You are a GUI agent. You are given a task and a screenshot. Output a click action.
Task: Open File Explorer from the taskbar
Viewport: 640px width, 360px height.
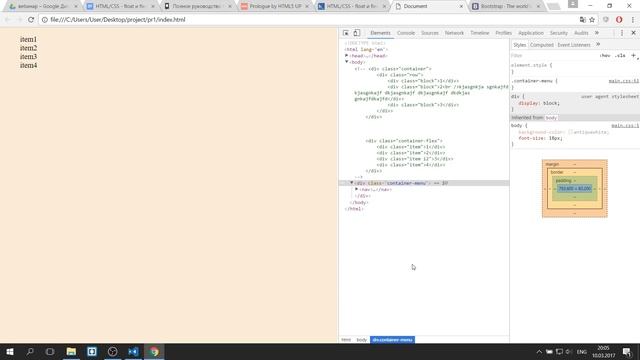pos(71,352)
